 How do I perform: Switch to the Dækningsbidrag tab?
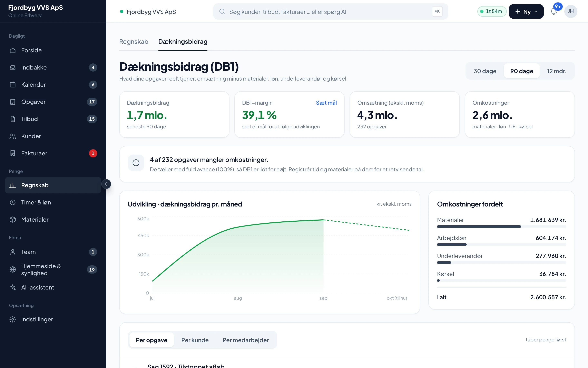(x=183, y=42)
